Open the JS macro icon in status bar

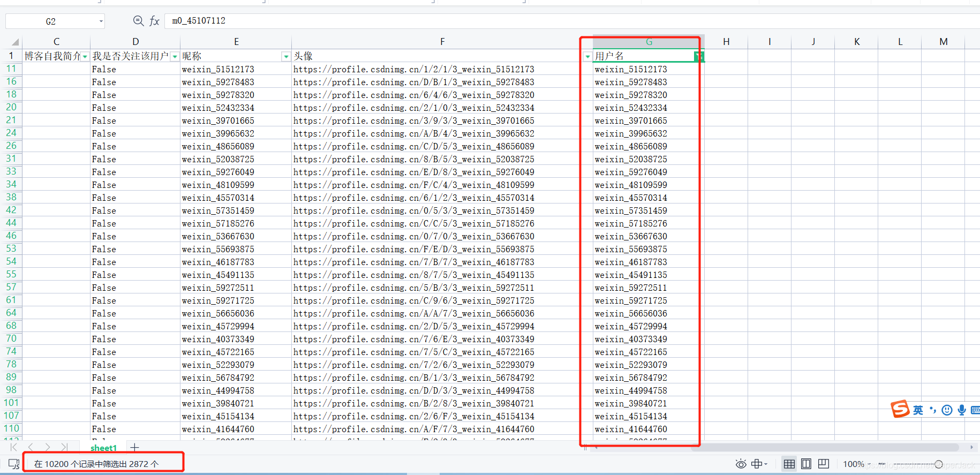point(14,464)
